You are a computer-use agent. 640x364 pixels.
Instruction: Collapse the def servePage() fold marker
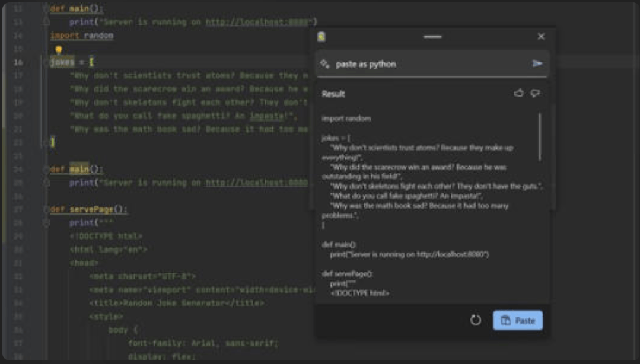(x=46, y=209)
